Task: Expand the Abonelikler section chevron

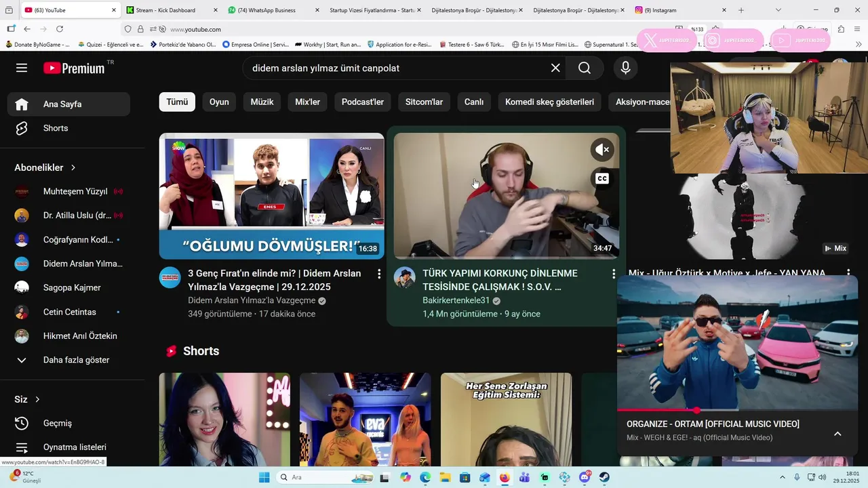Action: (73, 167)
